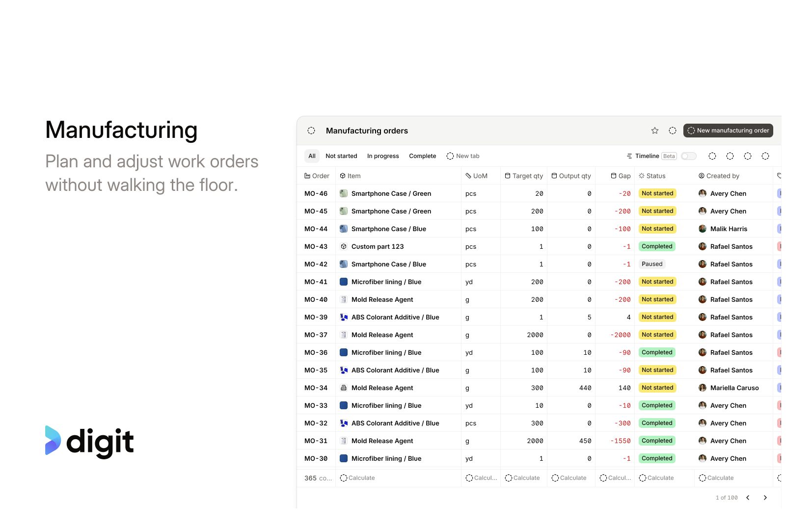Click ABS Colorant Additive icon in MO-35
The height and width of the screenshot is (528, 812).
[x=344, y=370]
